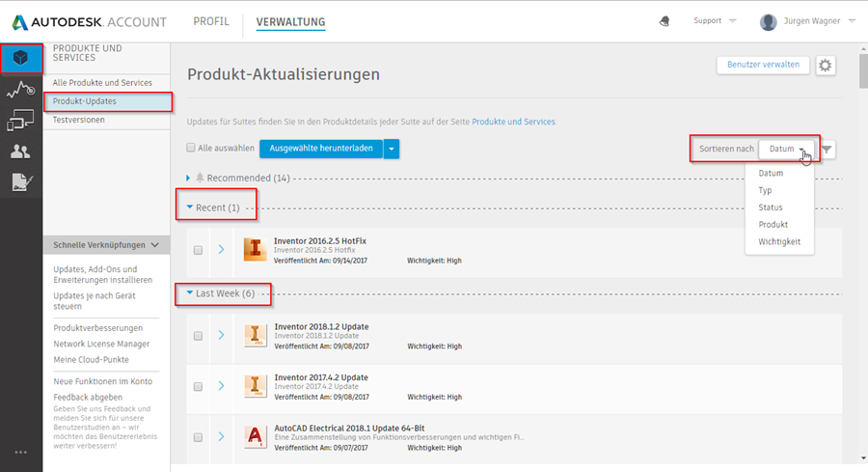Follow the Produkte und Services link
Screen dimensions: 868x472
[513, 122]
